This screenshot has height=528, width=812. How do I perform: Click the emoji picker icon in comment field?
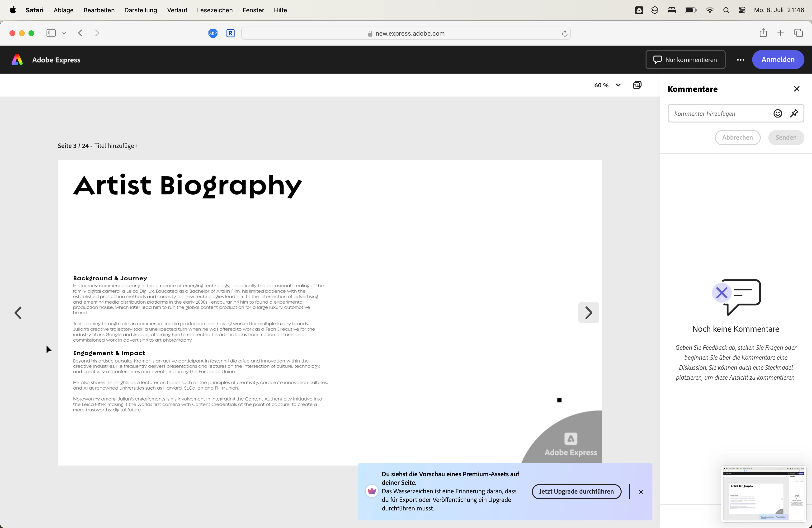click(x=777, y=113)
